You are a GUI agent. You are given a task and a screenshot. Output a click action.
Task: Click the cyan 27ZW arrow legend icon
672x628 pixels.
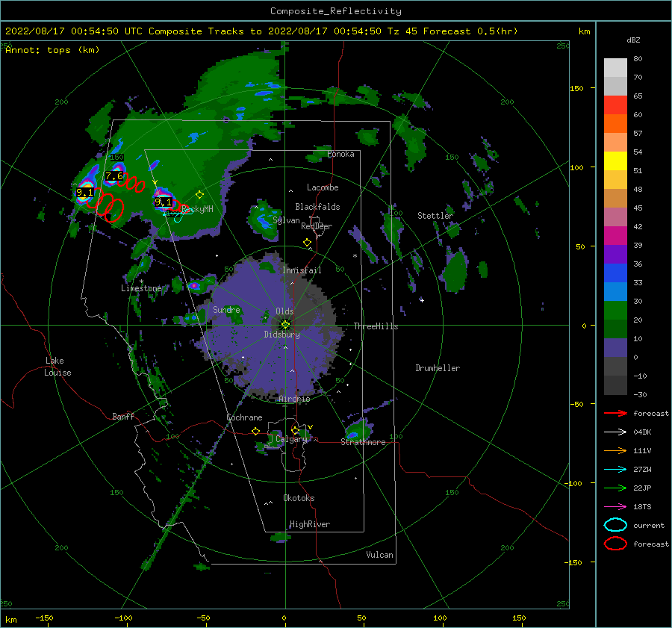[x=615, y=470]
